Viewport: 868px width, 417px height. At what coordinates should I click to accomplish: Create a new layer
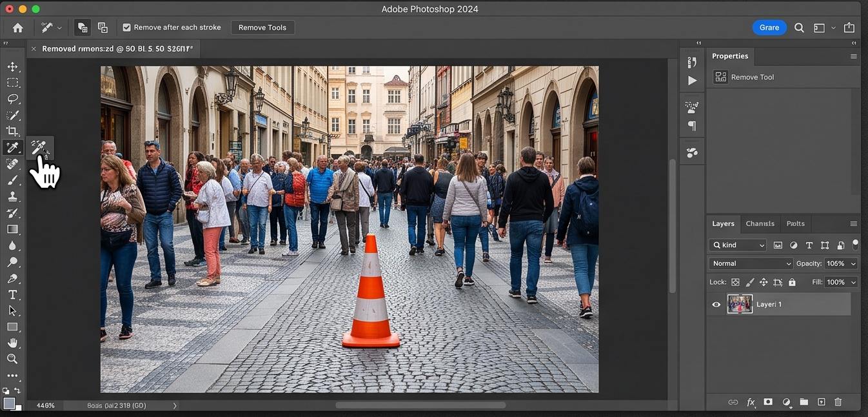821,402
